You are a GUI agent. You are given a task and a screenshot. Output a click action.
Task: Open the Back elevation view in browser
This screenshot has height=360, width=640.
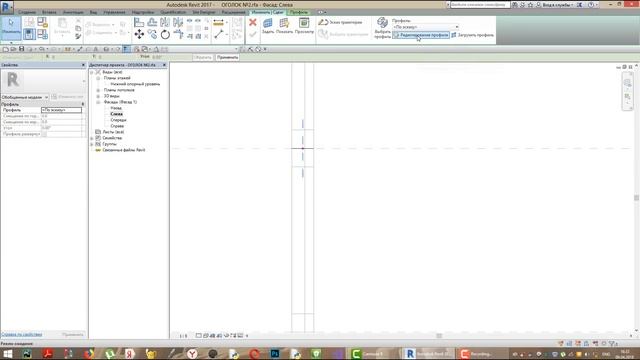116,108
